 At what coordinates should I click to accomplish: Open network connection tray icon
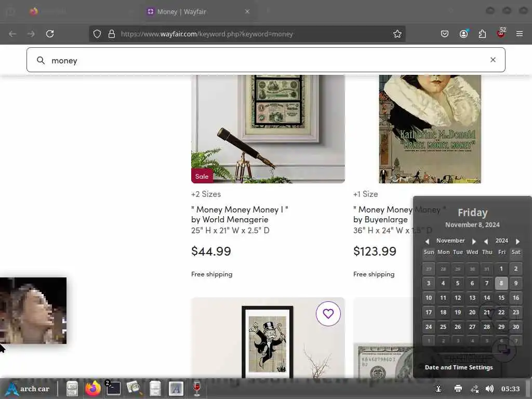(x=475, y=389)
